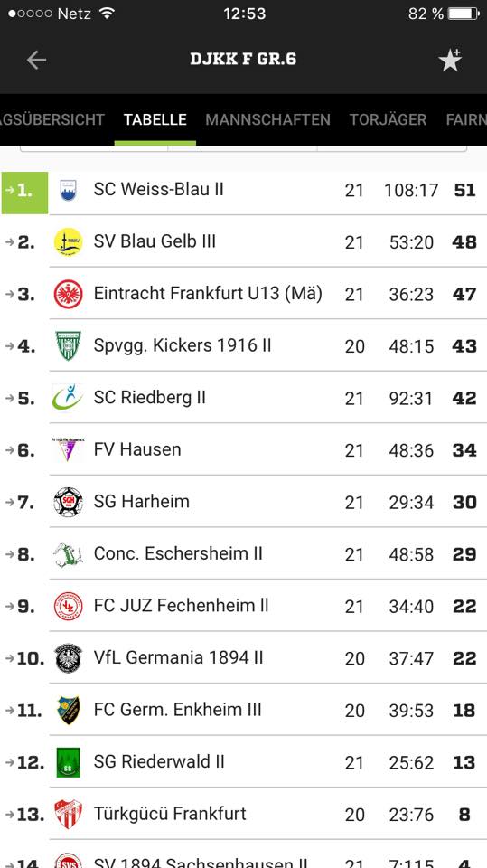Open SC Weiss-Blau II club crest

click(69, 190)
